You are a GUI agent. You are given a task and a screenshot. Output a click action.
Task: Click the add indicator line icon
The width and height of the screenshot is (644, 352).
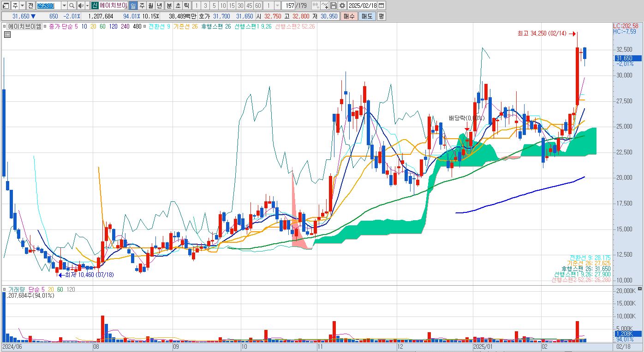[x=325, y=6]
